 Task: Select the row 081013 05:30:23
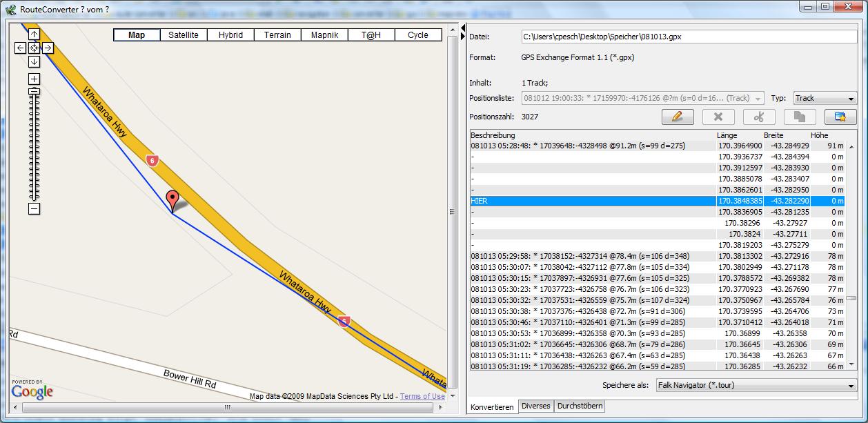658,289
